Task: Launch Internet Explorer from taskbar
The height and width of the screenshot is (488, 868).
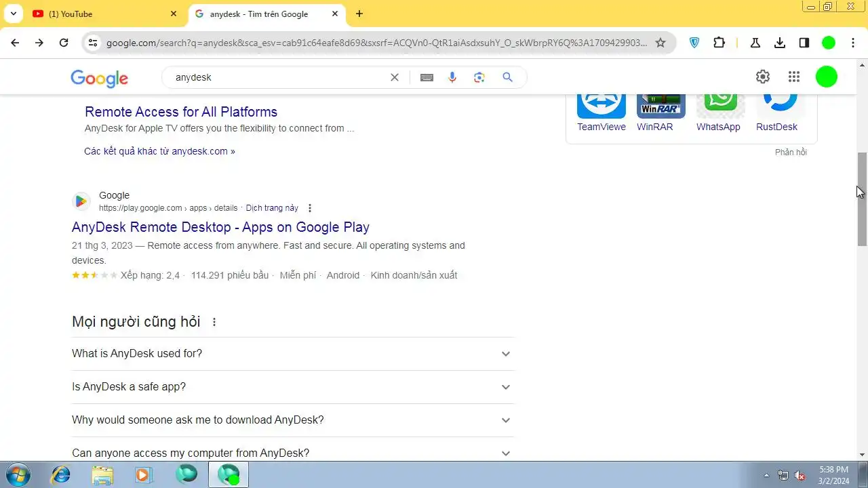Action: [x=61, y=474]
